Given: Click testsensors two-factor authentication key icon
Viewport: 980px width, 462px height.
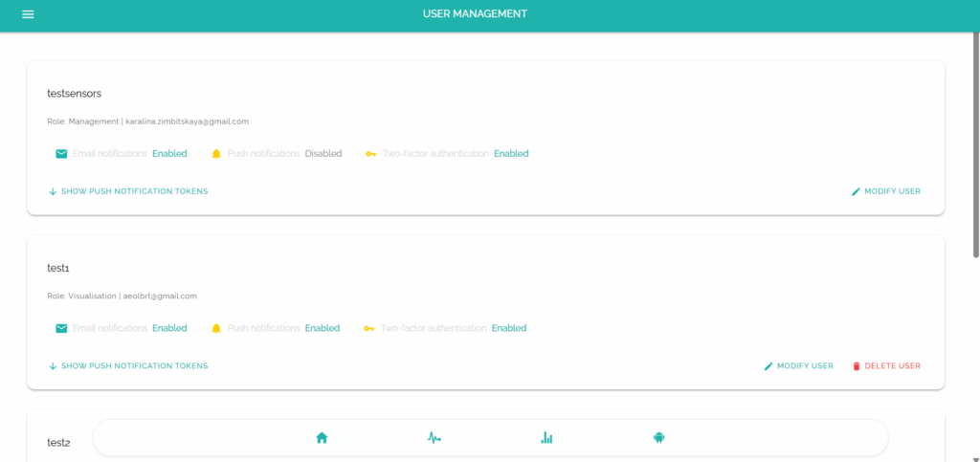Looking at the screenshot, I should click(371, 154).
